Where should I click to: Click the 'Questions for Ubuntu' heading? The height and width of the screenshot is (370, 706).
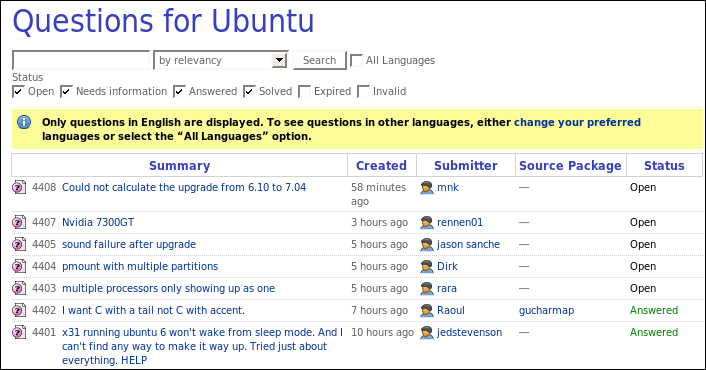163,21
